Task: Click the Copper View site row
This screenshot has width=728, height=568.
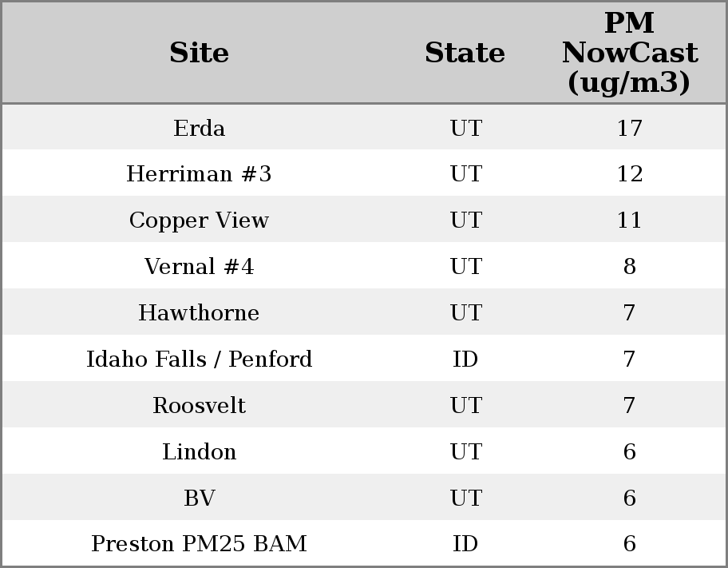Action: pos(199,220)
